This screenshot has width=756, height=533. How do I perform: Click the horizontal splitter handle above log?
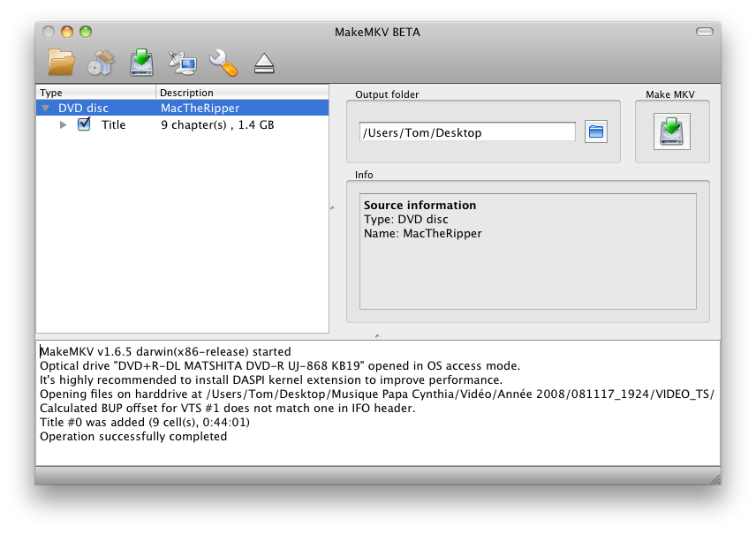click(x=377, y=336)
